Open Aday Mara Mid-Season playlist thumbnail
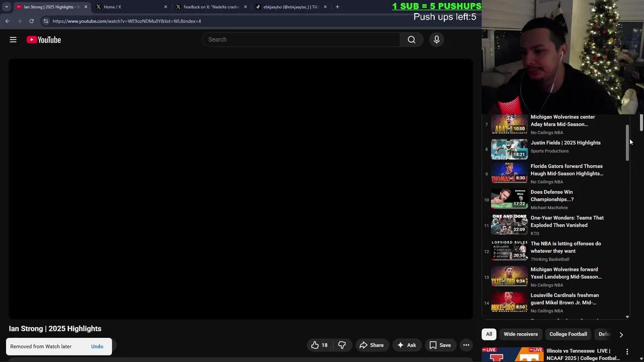 [509, 124]
